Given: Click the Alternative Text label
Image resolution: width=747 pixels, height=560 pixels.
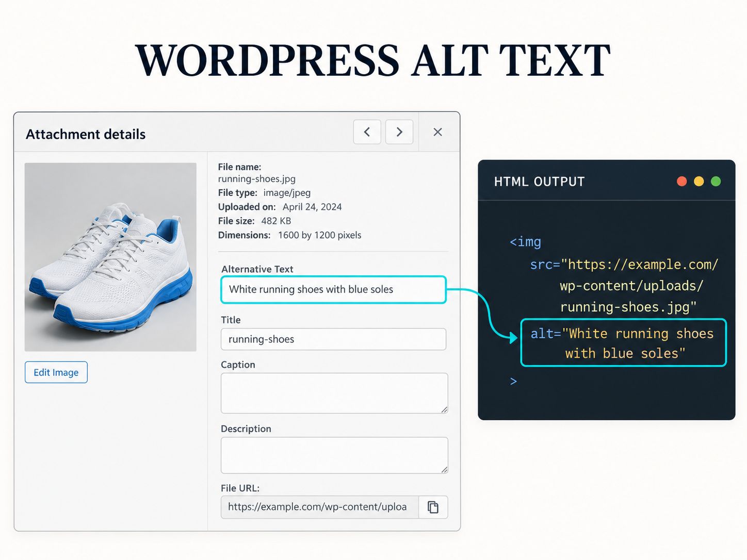Looking at the screenshot, I should pos(257,269).
